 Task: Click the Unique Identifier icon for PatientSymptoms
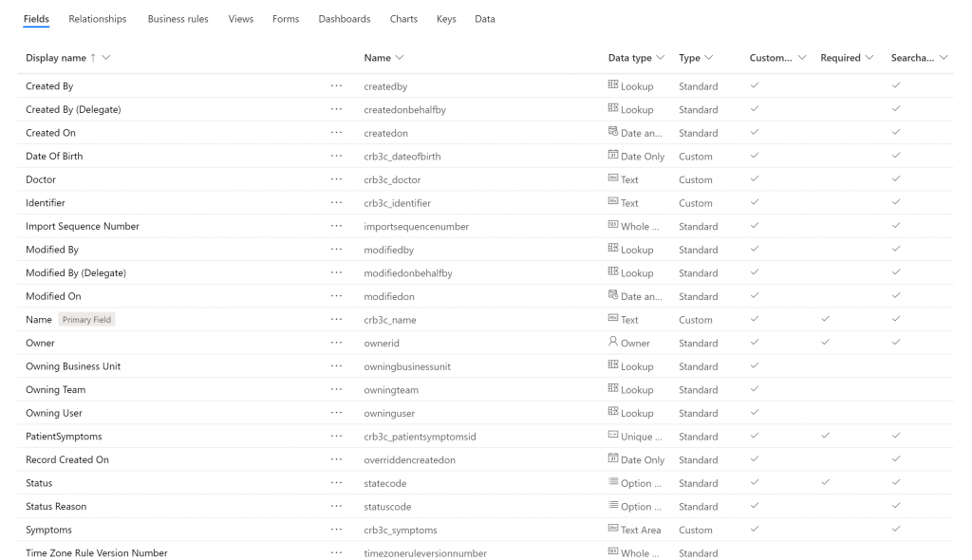coord(613,436)
